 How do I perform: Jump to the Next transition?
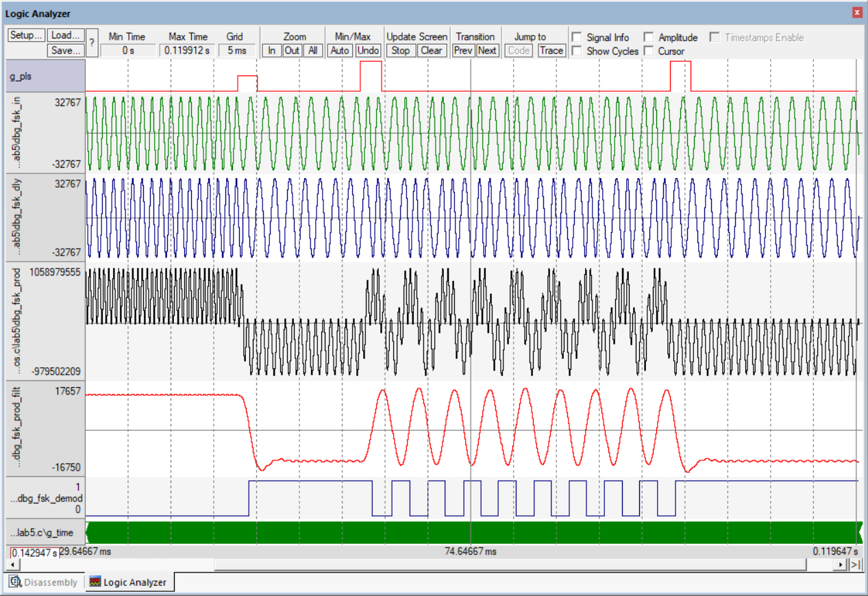coord(487,51)
